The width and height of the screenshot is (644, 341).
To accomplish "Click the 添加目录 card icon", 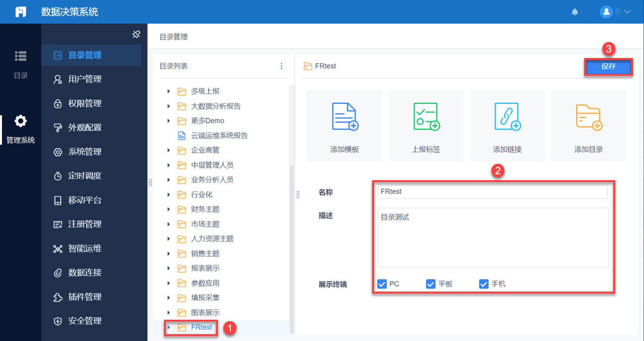I will point(589,117).
